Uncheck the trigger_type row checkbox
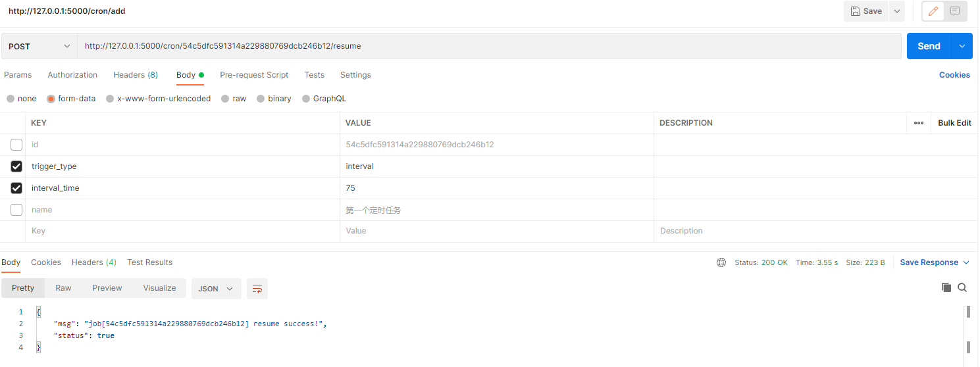This screenshot has width=980, height=367. coord(16,166)
